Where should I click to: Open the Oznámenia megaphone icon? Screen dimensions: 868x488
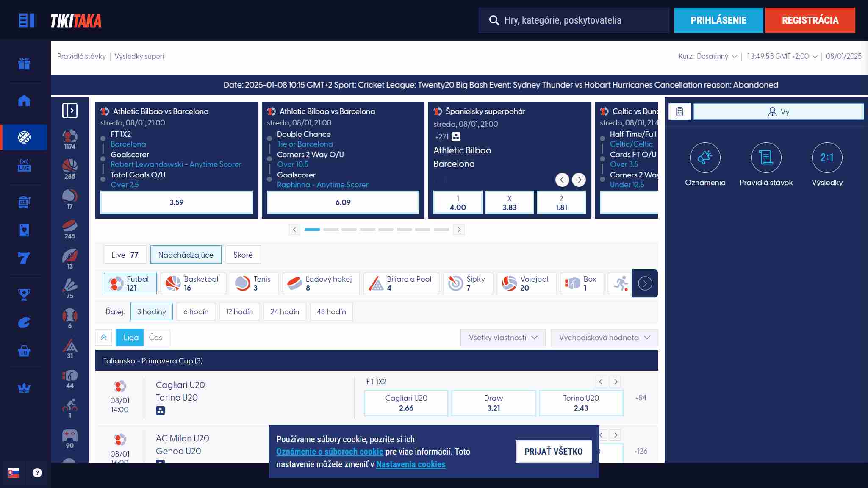coord(705,158)
